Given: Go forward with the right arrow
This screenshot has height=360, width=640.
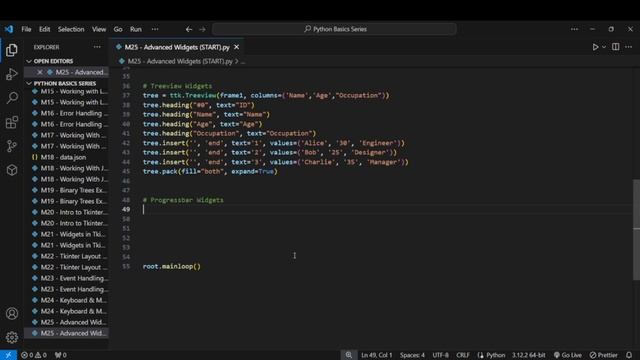Looking at the screenshot, I should 202,29.
